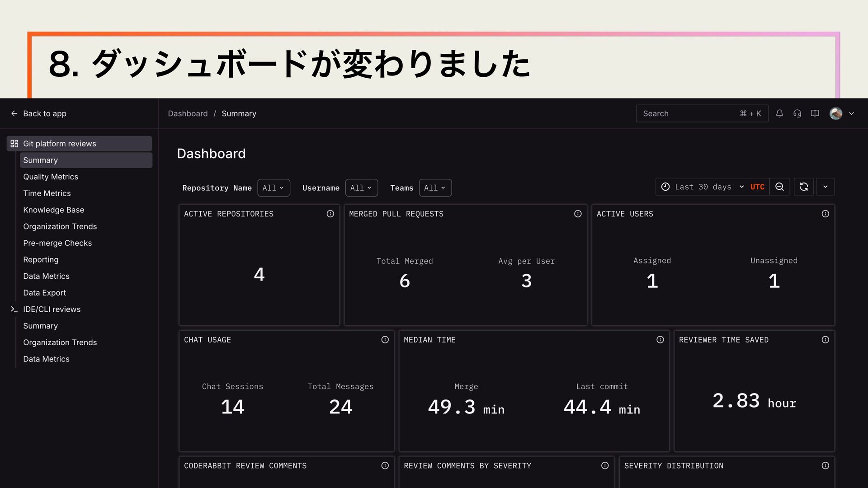Click the Dashboard breadcrumb link
868x488 pixels.
point(188,113)
